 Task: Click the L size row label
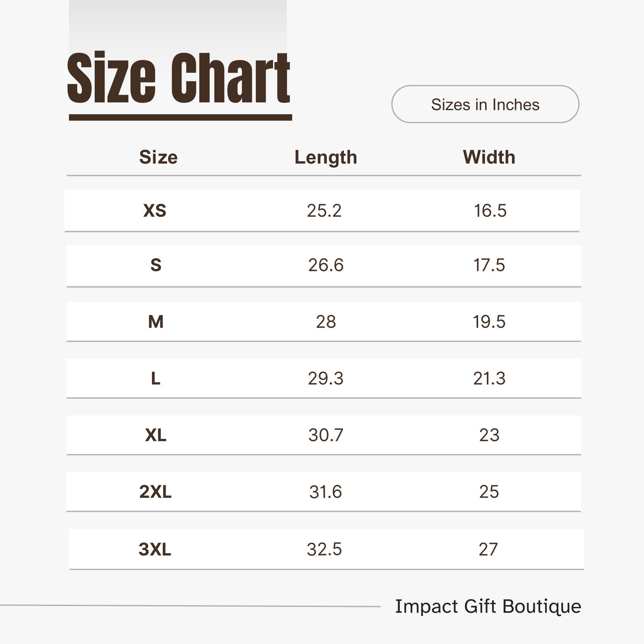(156, 378)
